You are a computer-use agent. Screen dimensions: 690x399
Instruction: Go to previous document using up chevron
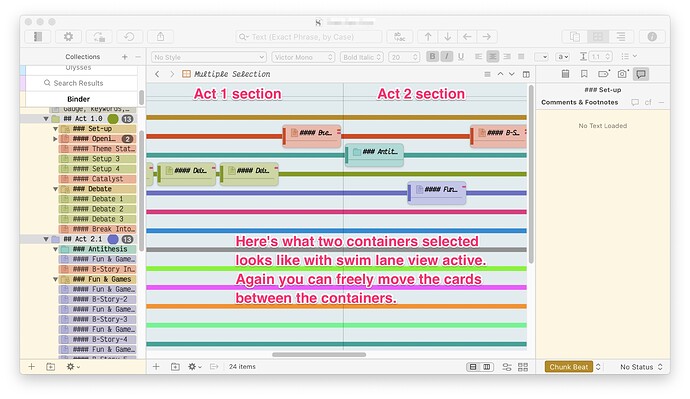coord(500,74)
